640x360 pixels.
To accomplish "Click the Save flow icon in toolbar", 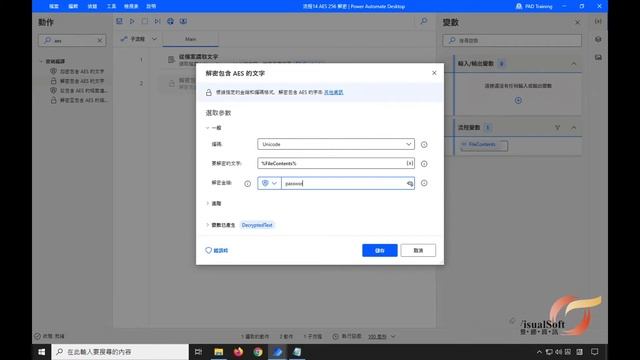I will click(x=119, y=21).
